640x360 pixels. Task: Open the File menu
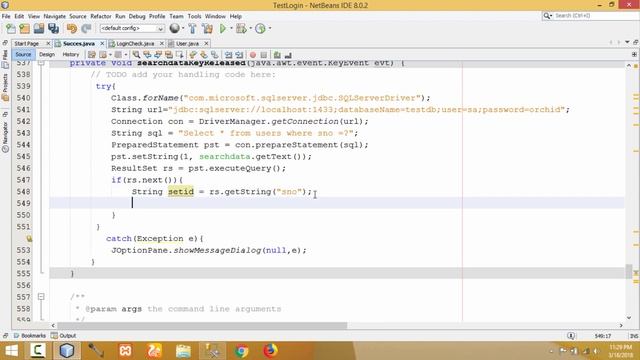(x=6, y=16)
